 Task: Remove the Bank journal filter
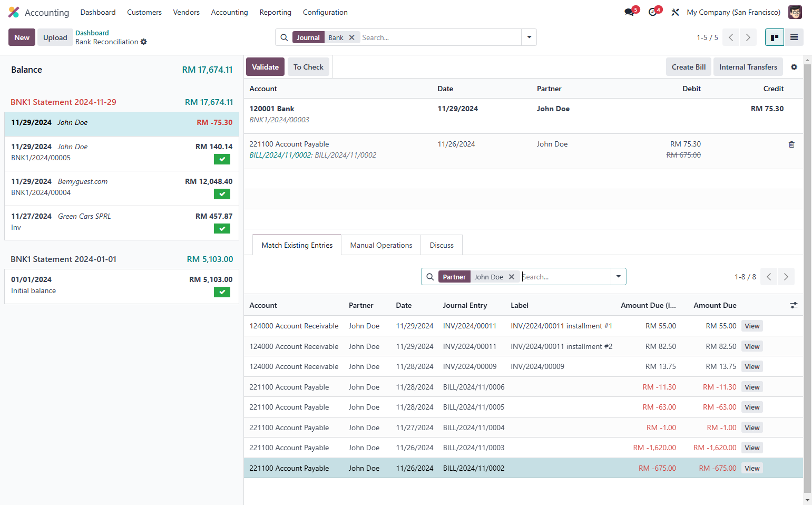coord(352,37)
